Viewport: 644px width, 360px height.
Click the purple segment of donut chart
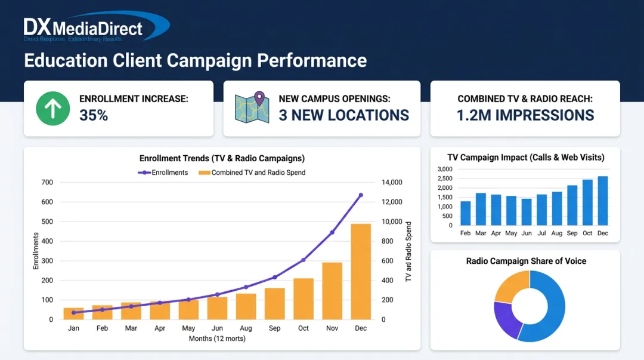pos(507,319)
